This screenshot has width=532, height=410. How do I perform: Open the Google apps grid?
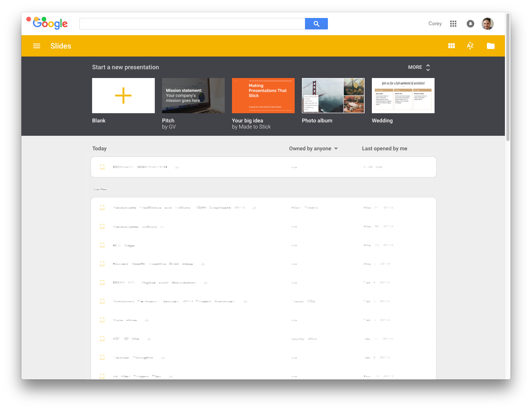pyautogui.click(x=453, y=24)
